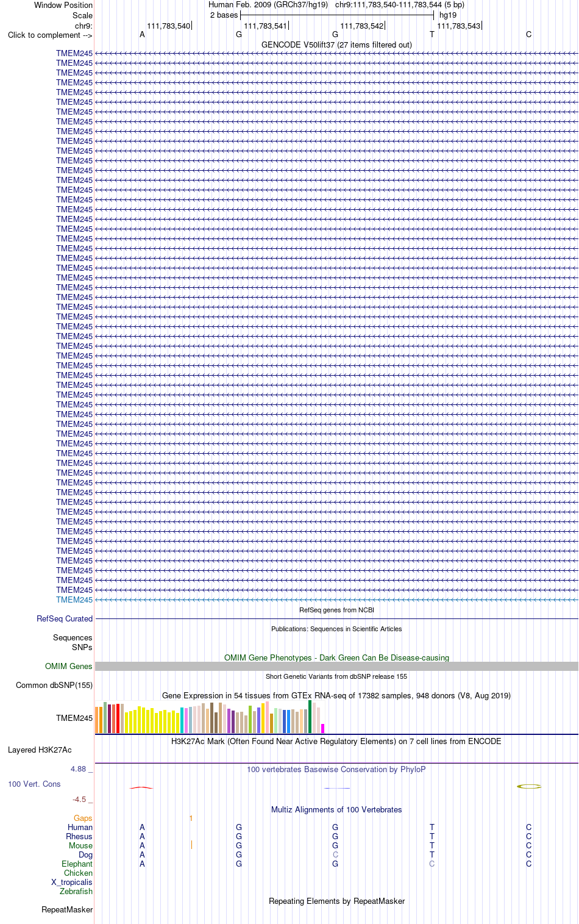Select base C in the complement row
The width and height of the screenshot is (579, 924).
[528, 35]
